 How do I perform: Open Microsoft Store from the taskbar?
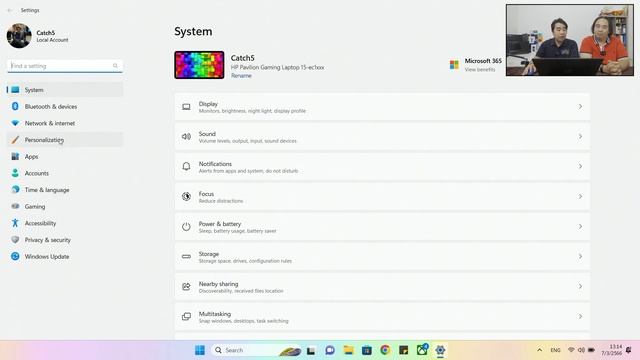coord(367,350)
